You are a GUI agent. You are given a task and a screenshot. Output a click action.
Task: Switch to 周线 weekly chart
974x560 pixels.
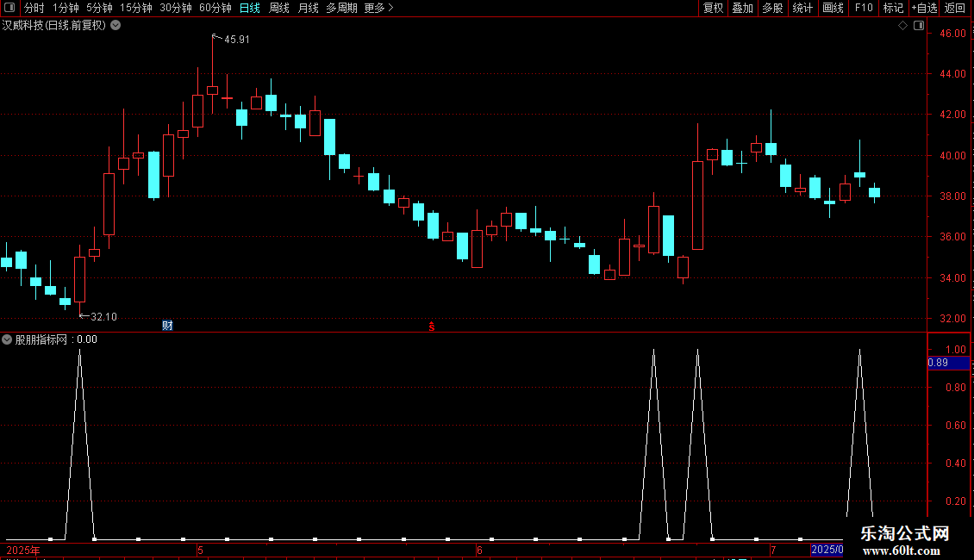pos(279,8)
